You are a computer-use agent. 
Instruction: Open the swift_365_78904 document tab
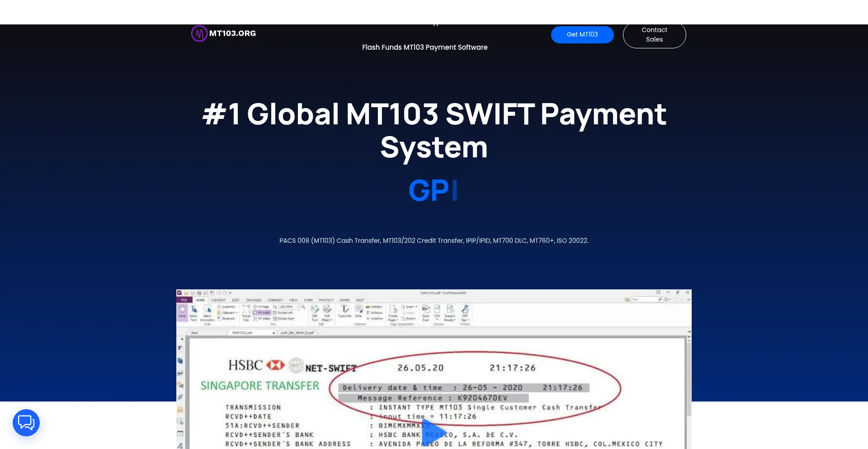point(297,332)
